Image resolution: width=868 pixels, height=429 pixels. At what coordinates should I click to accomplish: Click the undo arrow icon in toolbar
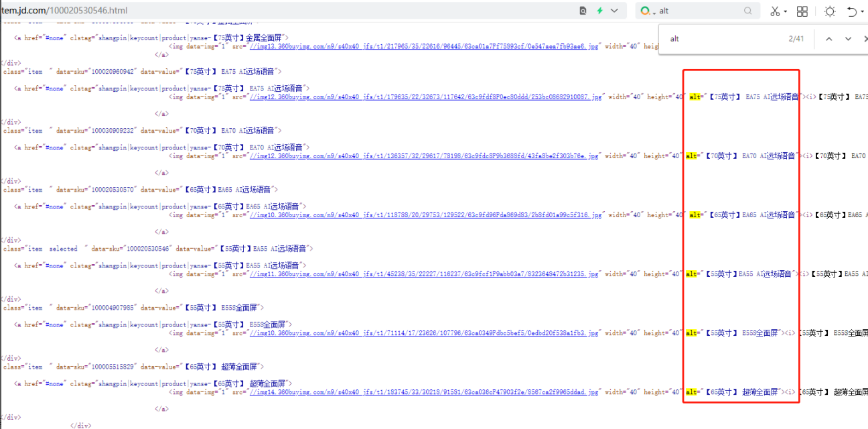point(851,11)
